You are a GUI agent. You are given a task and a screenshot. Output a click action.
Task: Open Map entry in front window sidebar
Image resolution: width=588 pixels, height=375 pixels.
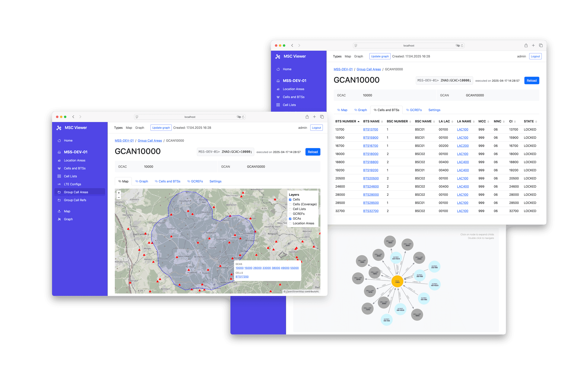[67, 211]
